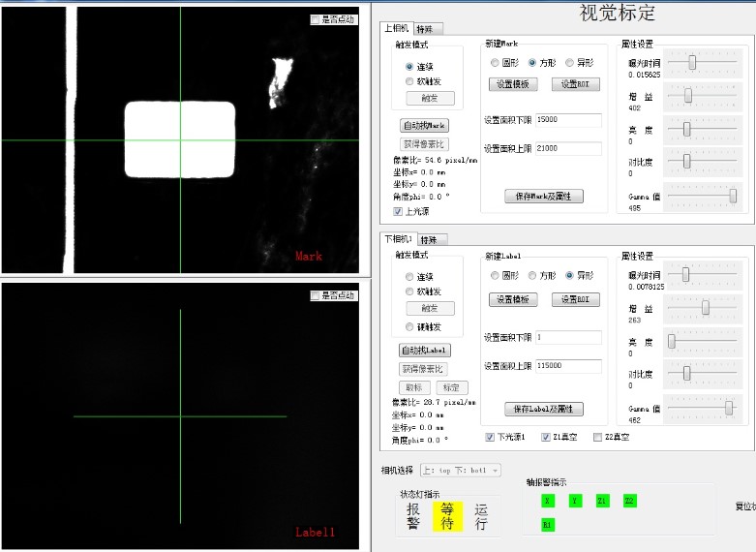Image resolution: width=756 pixels, height=552 pixels.
Task: Click the green Y axis alarm indicator
Action: (x=575, y=501)
